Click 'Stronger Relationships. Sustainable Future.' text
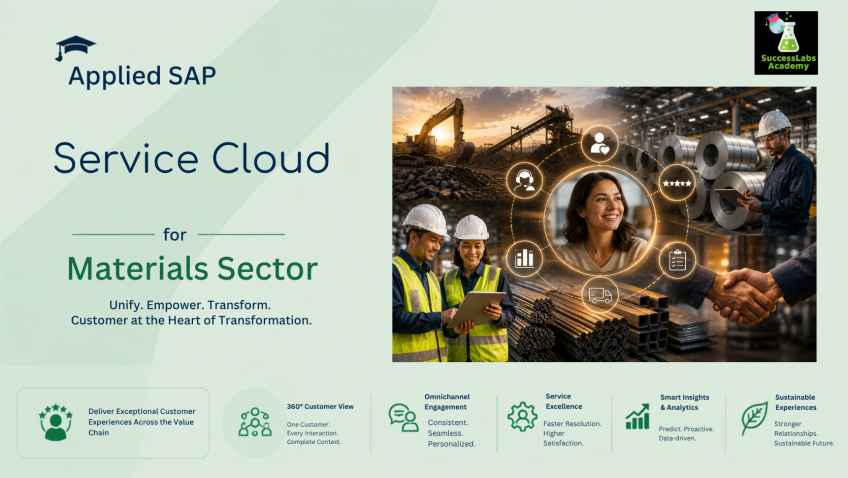Screen dimensions: 848x478 coord(804,433)
